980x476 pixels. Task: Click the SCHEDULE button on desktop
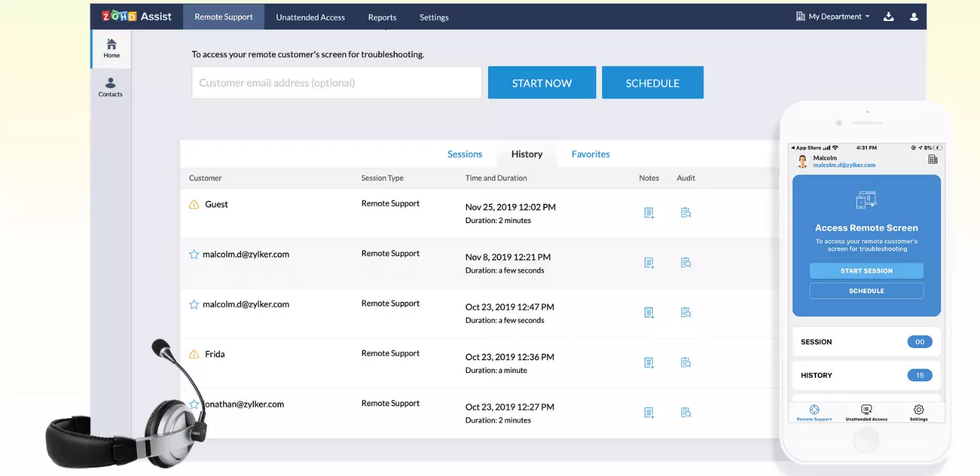pyautogui.click(x=652, y=83)
